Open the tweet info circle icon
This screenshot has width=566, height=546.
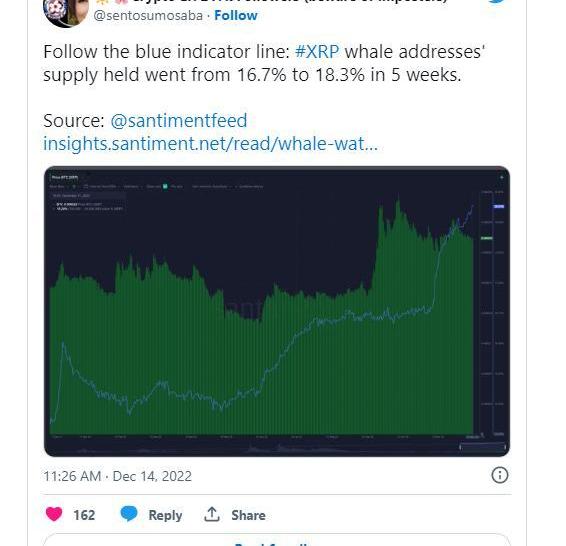pos(500,475)
